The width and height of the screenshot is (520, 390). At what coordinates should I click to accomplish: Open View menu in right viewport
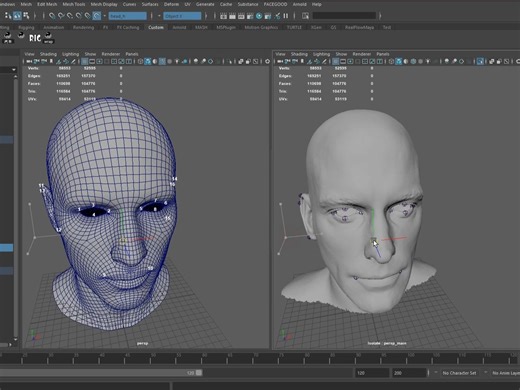pyautogui.click(x=280, y=54)
